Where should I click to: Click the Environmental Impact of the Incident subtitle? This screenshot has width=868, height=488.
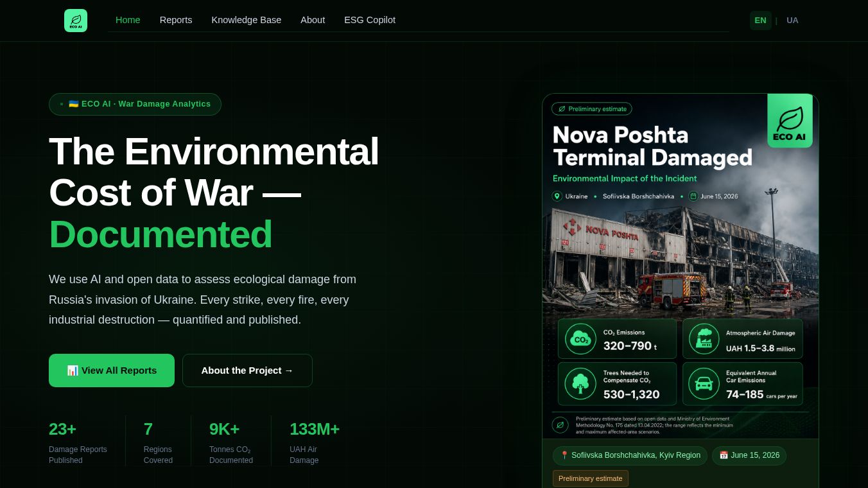point(625,179)
